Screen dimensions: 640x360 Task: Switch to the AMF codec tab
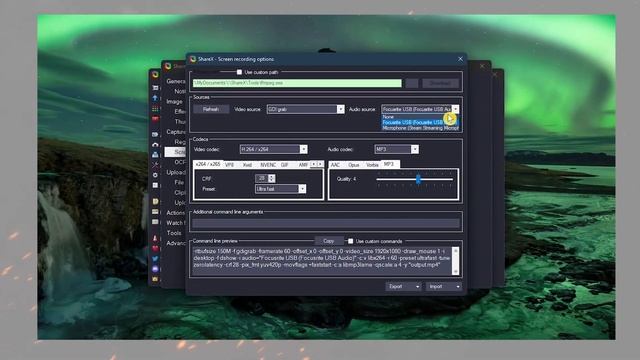[x=303, y=165]
